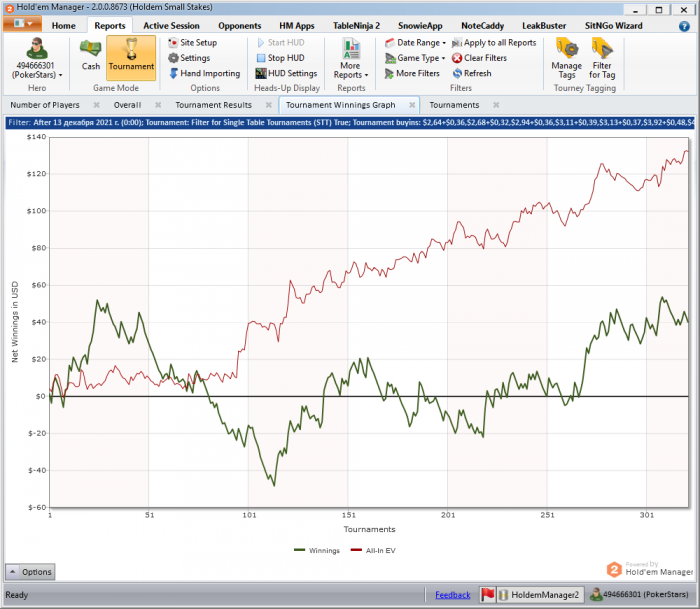Switch to the Opponents ribbon tab
This screenshot has height=609, width=700.
click(239, 25)
